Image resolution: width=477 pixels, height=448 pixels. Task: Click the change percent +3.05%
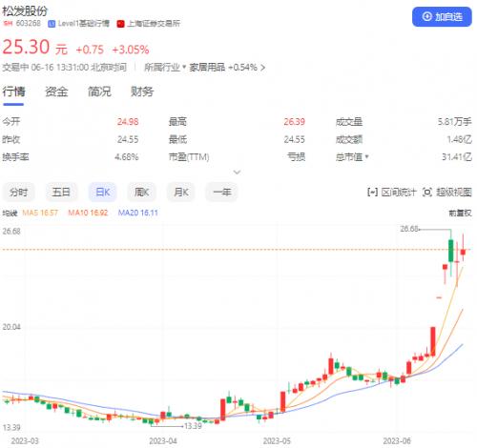(131, 50)
